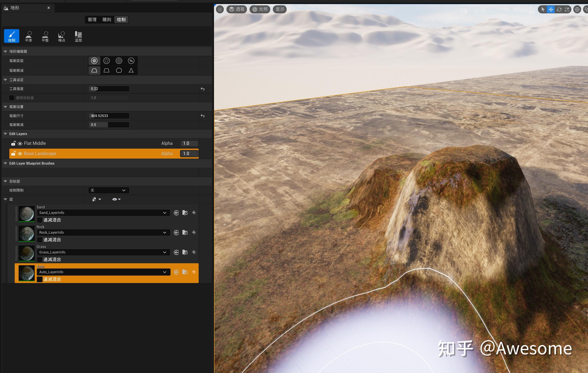The height and width of the screenshot is (373, 588).
Task: Adjust the 笔刷衰减 0.5 slider
Action: coord(109,125)
